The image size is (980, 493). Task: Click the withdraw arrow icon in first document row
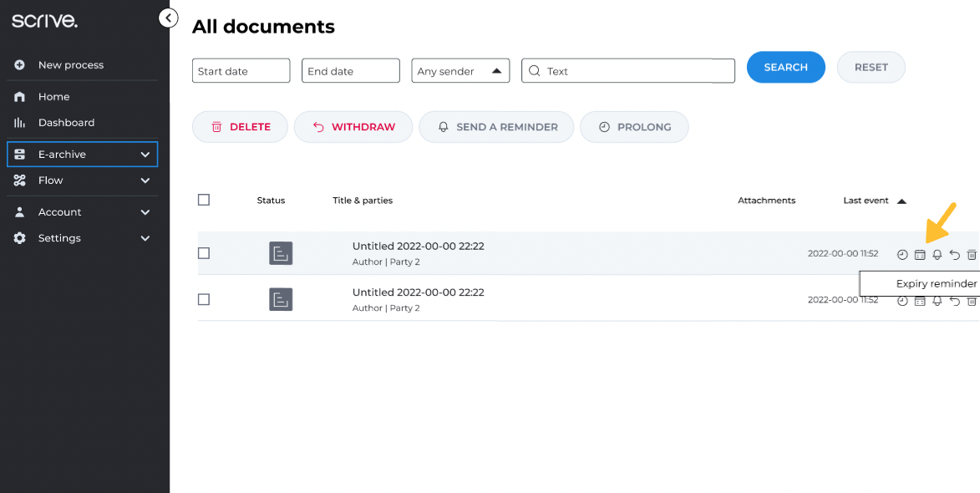pos(955,255)
